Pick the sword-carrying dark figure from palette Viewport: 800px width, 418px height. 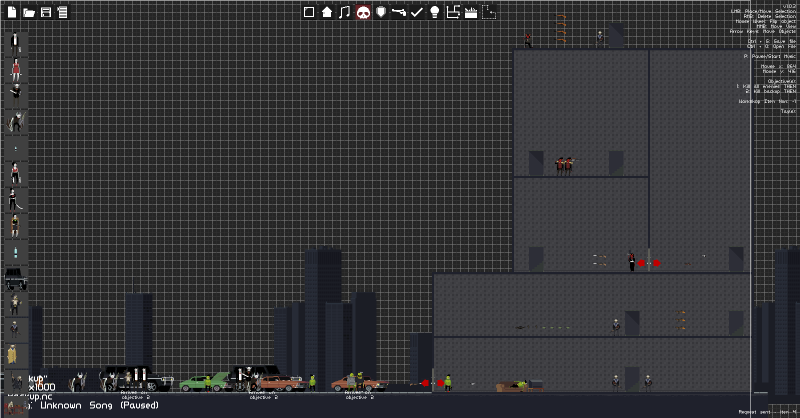click(x=14, y=199)
